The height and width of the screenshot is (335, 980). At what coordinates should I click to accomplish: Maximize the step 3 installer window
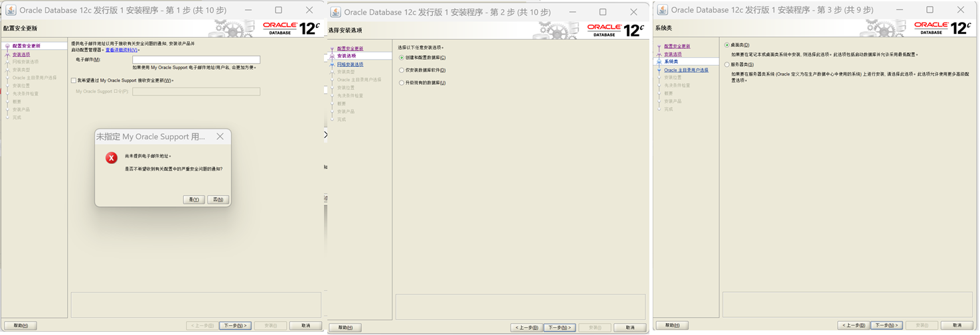coord(930,10)
